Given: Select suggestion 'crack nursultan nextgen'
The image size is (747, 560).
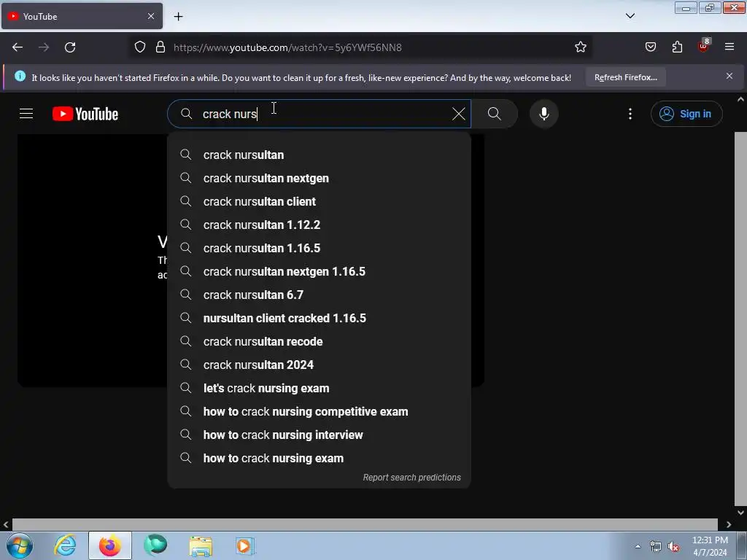Looking at the screenshot, I should point(320,178).
